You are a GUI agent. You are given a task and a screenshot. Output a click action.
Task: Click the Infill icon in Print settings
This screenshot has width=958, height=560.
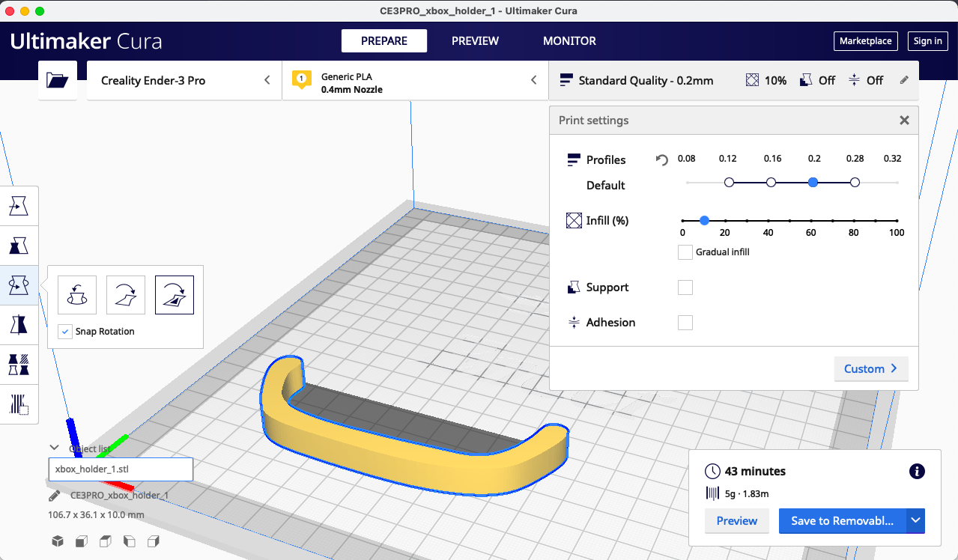(574, 220)
